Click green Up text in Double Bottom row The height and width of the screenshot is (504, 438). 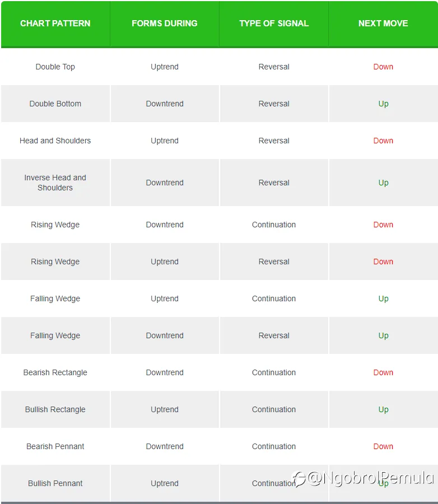click(x=383, y=104)
